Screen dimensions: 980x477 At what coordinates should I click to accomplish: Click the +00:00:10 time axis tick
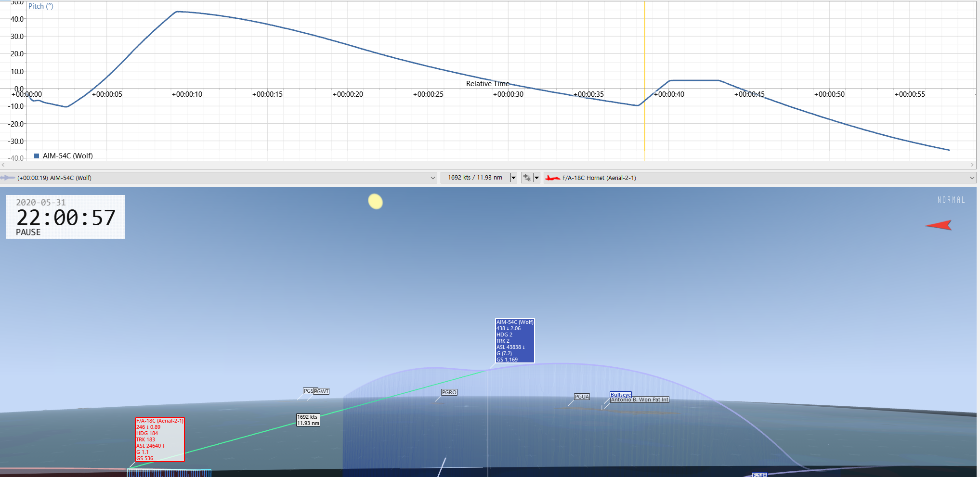[x=187, y=94]
